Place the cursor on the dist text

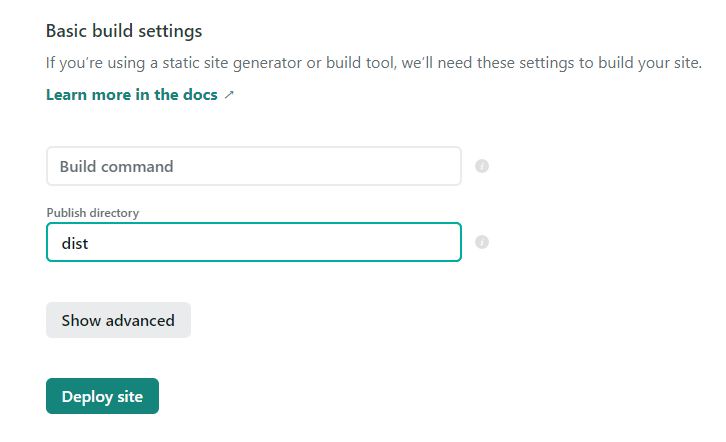(75, 243)
